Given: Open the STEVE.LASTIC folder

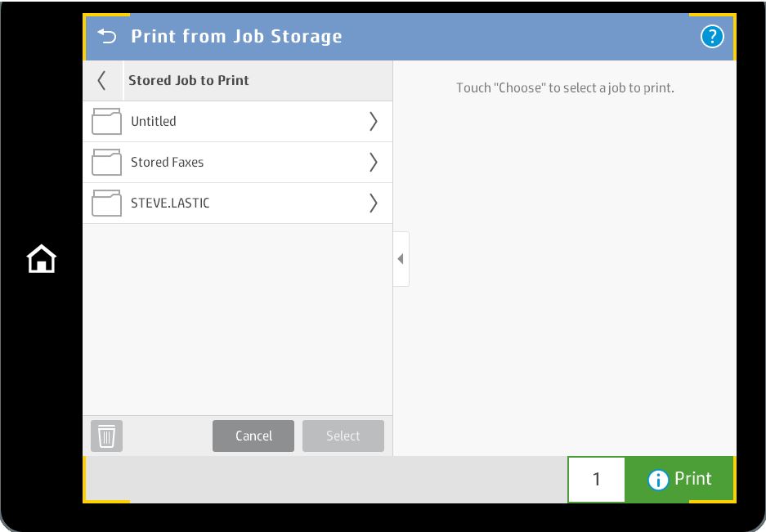Looking at the screenshot, I should (x=237, y=203).
